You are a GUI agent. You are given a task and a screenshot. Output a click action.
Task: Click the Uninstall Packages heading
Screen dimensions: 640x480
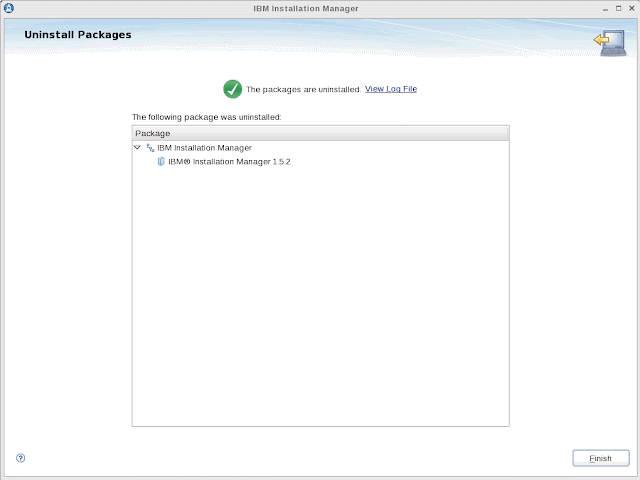click(x=78, y=35)
